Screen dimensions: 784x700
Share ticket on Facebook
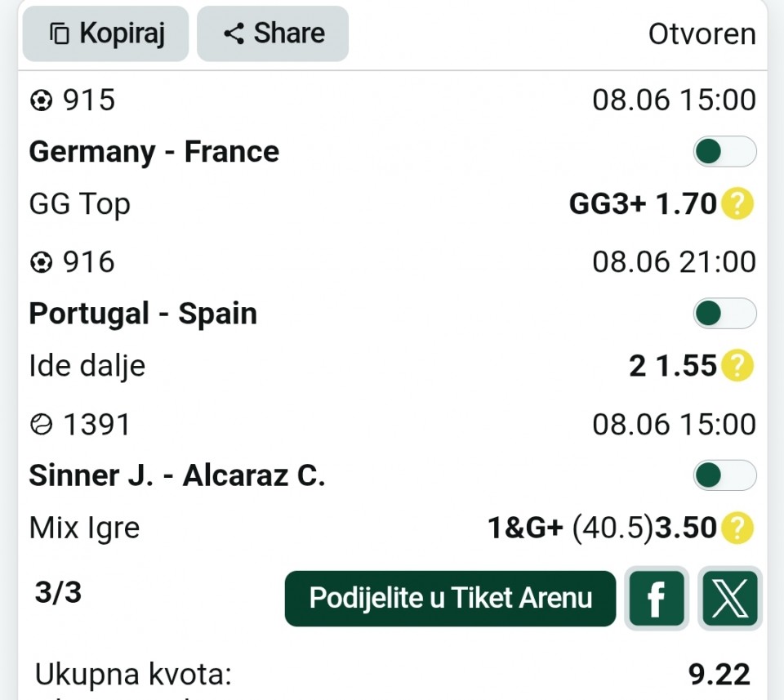point(657,599)
